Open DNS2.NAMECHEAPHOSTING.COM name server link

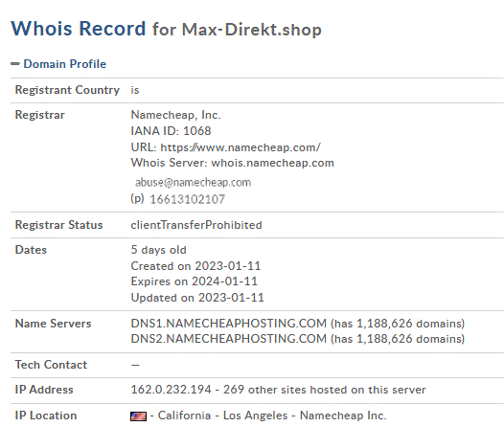229,339
